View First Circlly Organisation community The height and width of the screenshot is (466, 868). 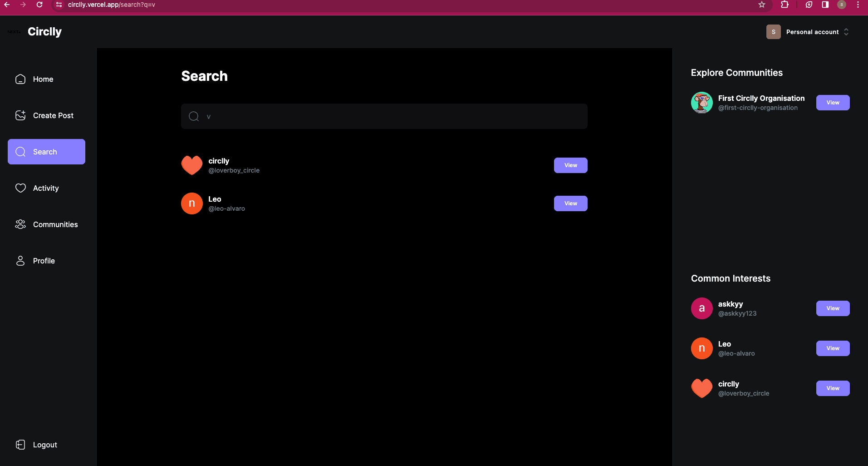pos(833,103)
